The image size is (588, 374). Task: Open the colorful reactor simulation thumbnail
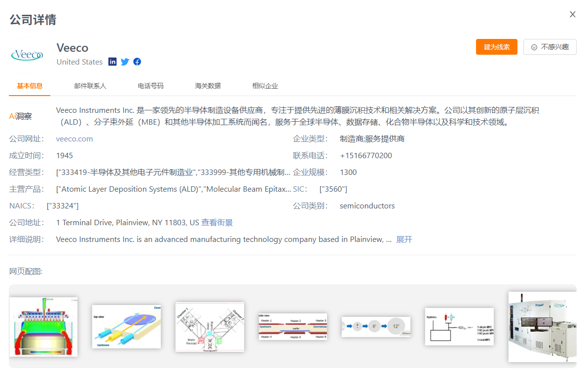43,327
